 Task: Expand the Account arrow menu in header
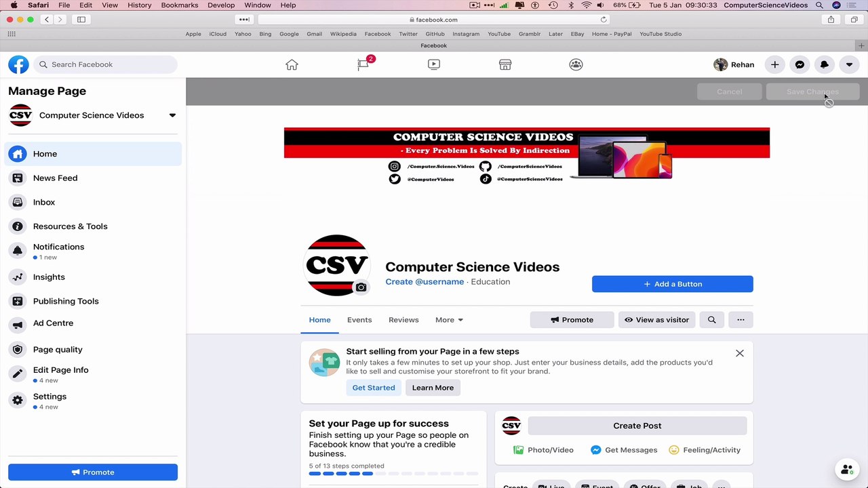849,64
